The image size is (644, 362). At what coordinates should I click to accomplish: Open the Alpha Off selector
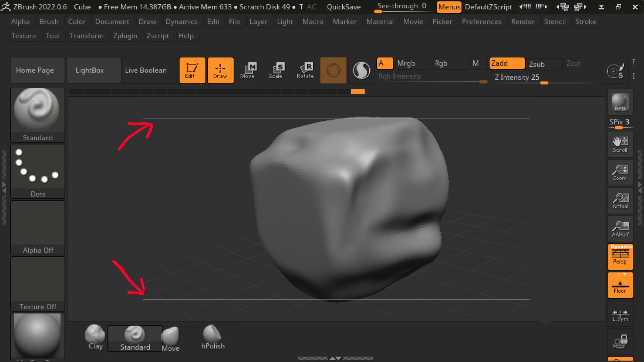pos(38,227)
